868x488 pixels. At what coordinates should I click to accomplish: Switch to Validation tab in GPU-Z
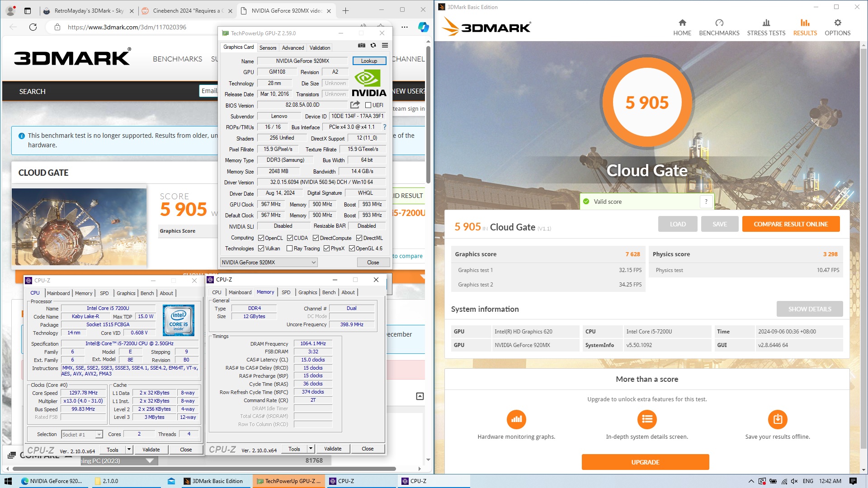320,48
